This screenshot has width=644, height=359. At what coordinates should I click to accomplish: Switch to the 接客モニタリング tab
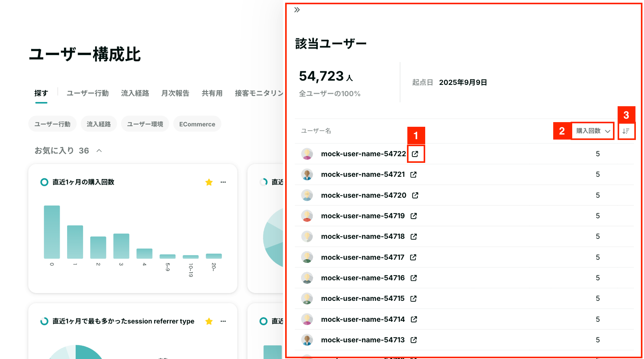(x=259, y=93)
